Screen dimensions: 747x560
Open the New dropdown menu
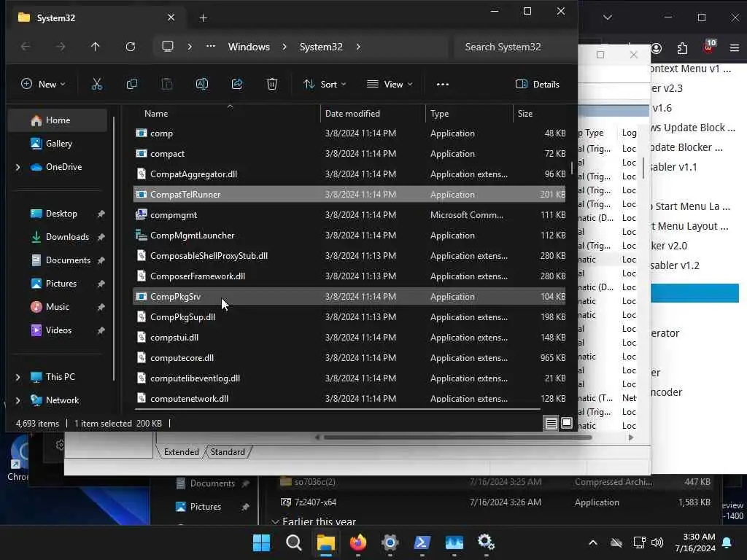point(43,85)
